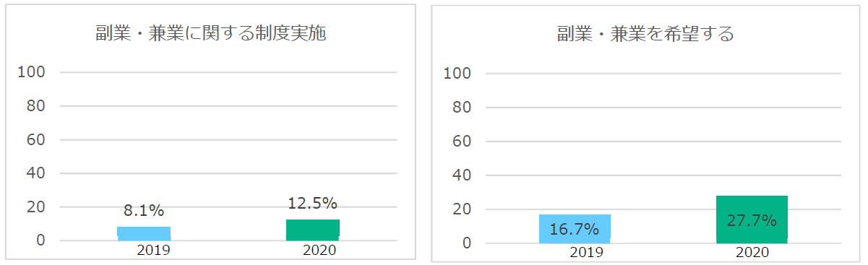Click the blue 2019 bar in left chart
This screenshot has height=265, width=868.
pos(144,233)
